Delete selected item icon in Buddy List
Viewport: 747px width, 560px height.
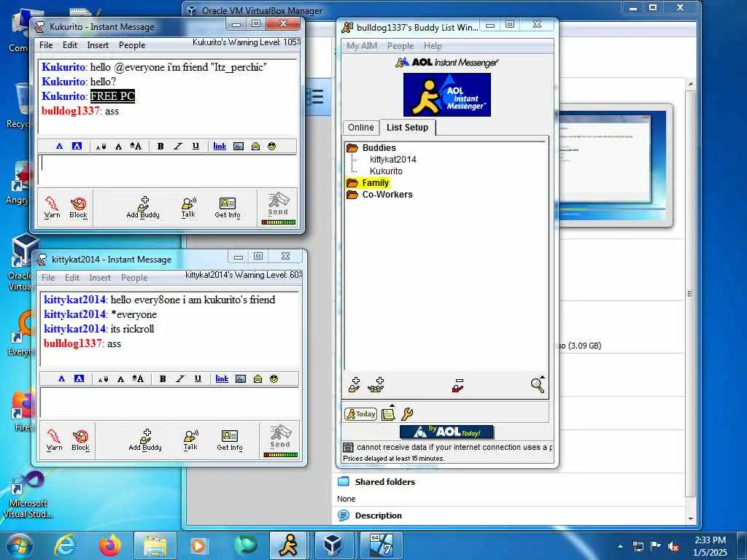458,386
